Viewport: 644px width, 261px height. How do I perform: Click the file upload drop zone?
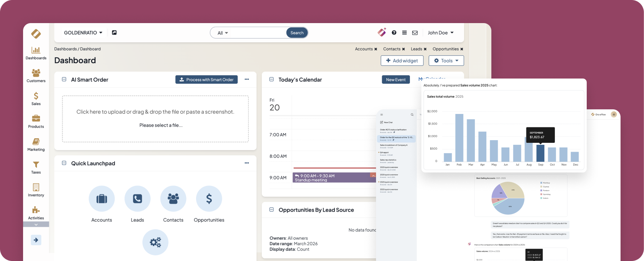point(155,119)
